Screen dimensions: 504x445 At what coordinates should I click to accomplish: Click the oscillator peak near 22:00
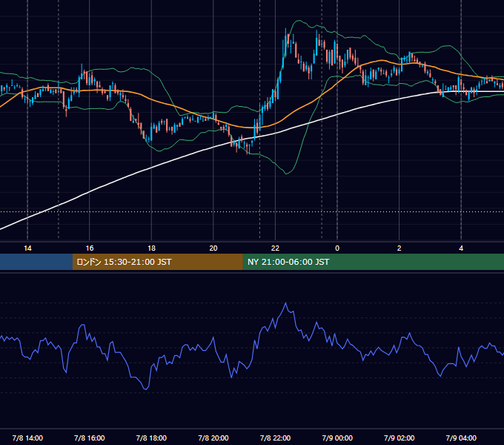(286, 303)
